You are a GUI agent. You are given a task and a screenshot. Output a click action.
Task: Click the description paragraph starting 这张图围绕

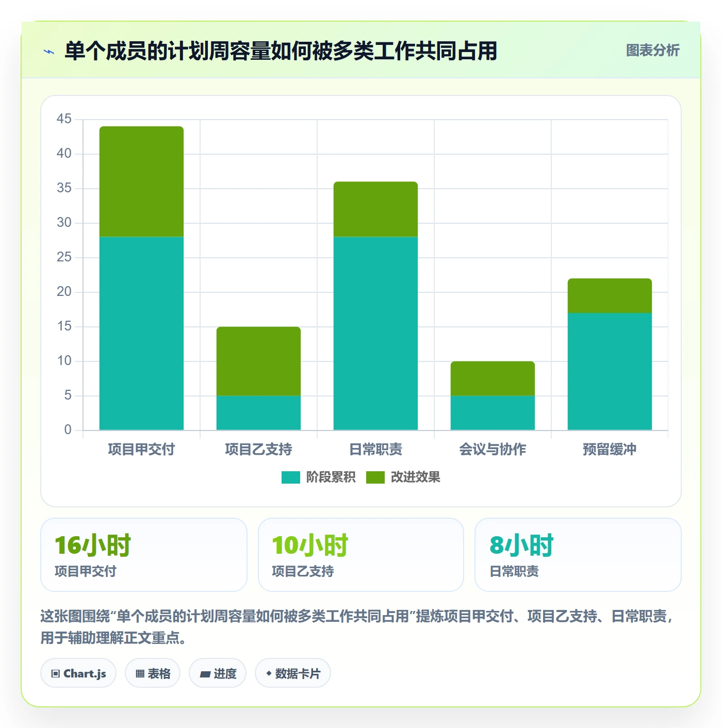point(358,627)
